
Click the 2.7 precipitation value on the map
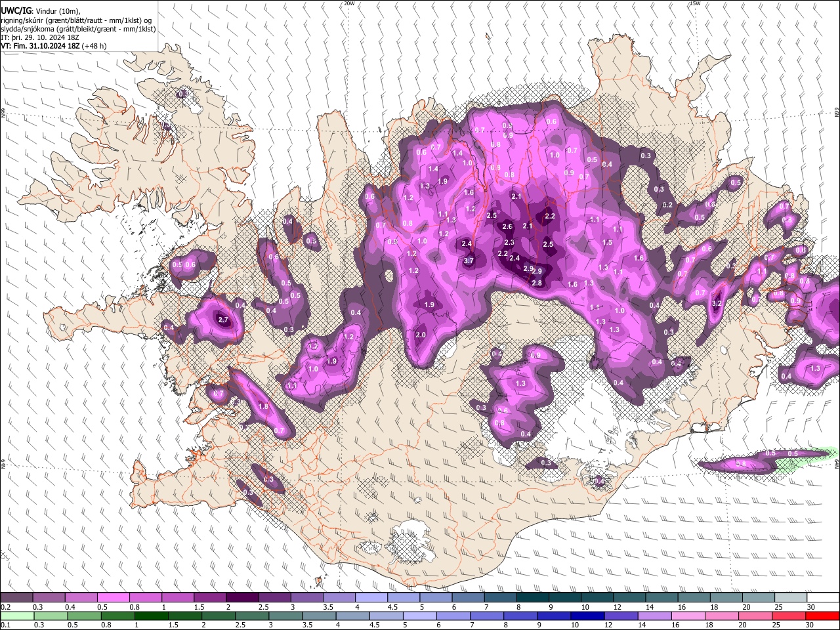pos(223,320)
